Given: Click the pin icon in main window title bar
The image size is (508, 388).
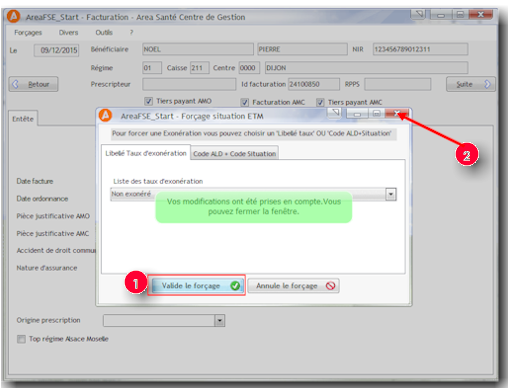Looking at the screenshot, I should [x=418, y=14].
